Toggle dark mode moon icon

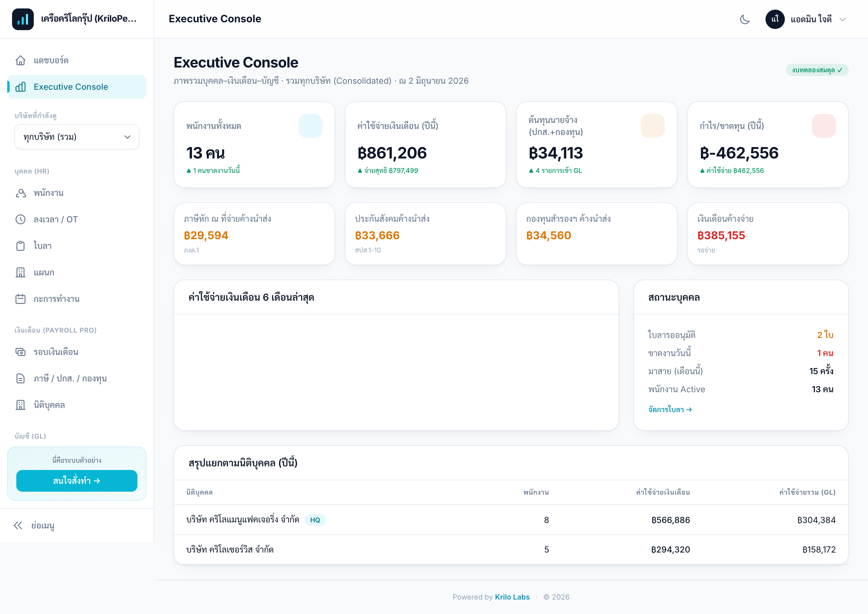click(745, 19)
